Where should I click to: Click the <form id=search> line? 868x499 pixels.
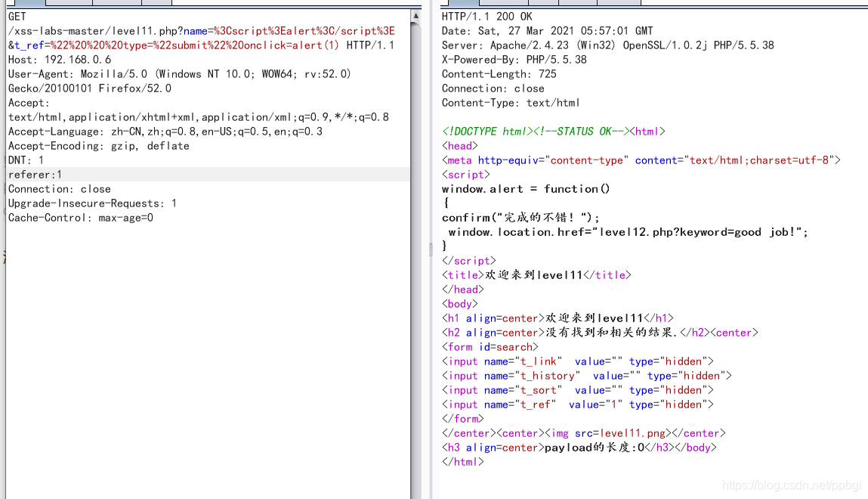[490, 348]
